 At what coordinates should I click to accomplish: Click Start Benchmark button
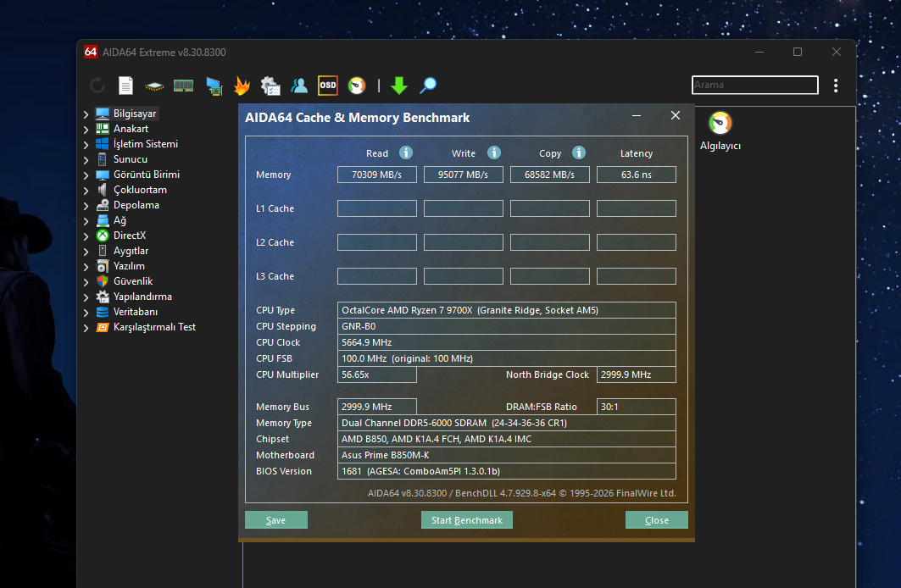pyautogui.click(x=466, y=519)
